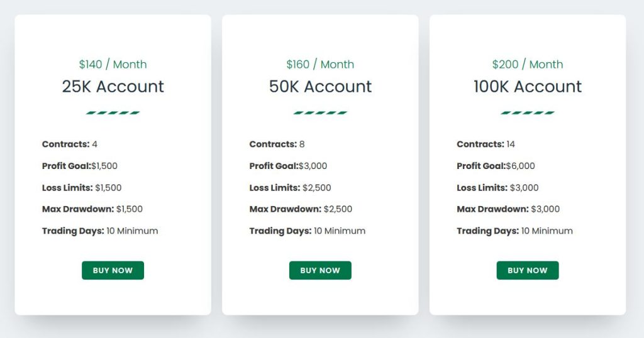Click the Max Drawdown $3,000 line
The image size is (644, 338).
pyautogui.click(x=508, y=209)
